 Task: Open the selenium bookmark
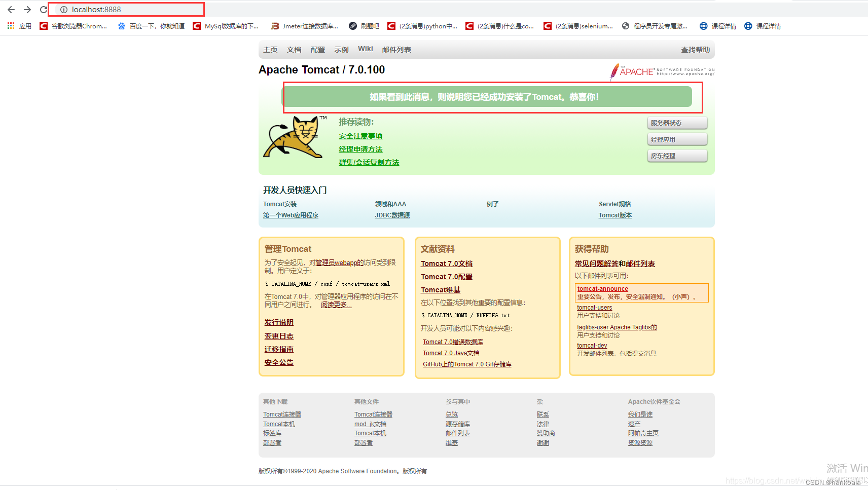578,26
